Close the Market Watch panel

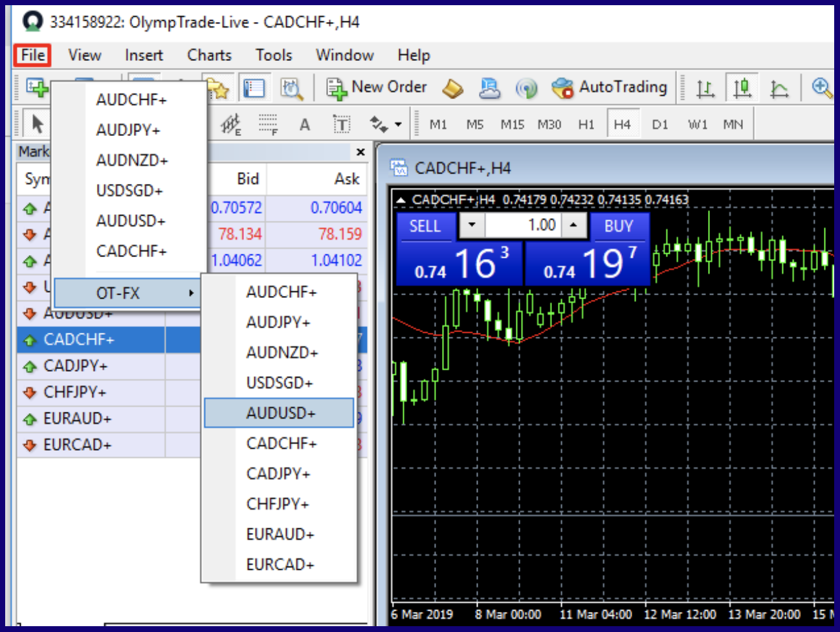pyautogui.click(x=360, y=152)
